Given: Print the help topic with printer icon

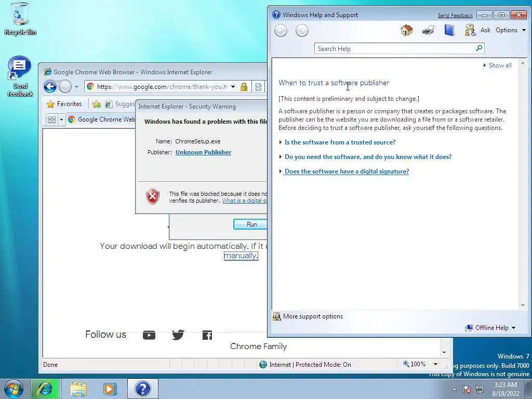Looking at the screenshot, I should pos(428,30).
